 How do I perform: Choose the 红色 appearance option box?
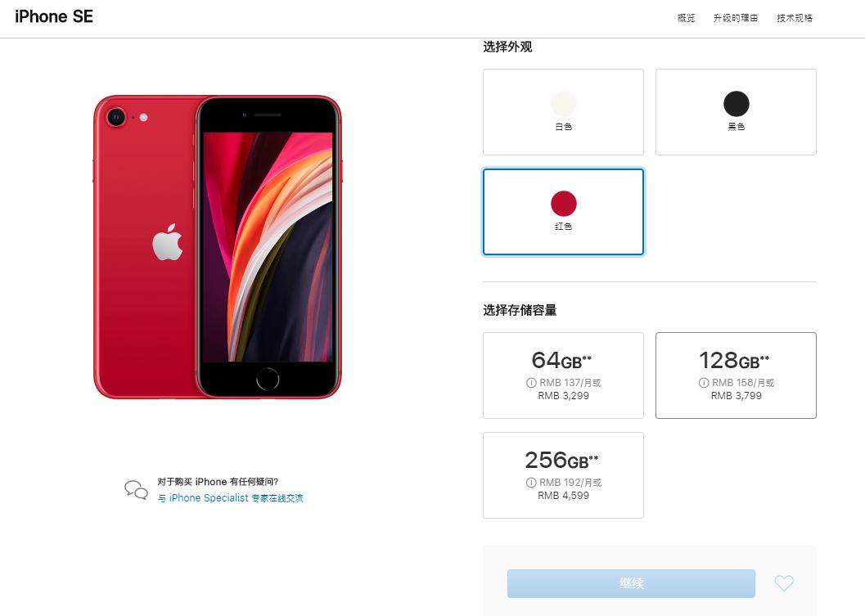click(x=563, y=212)
